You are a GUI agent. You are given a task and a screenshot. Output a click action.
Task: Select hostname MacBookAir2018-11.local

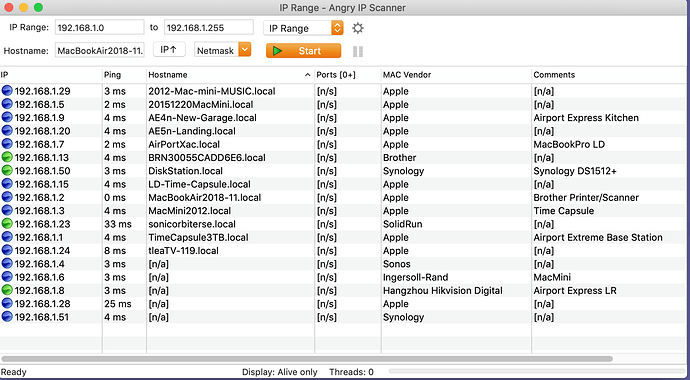click(x=205, y=197)
